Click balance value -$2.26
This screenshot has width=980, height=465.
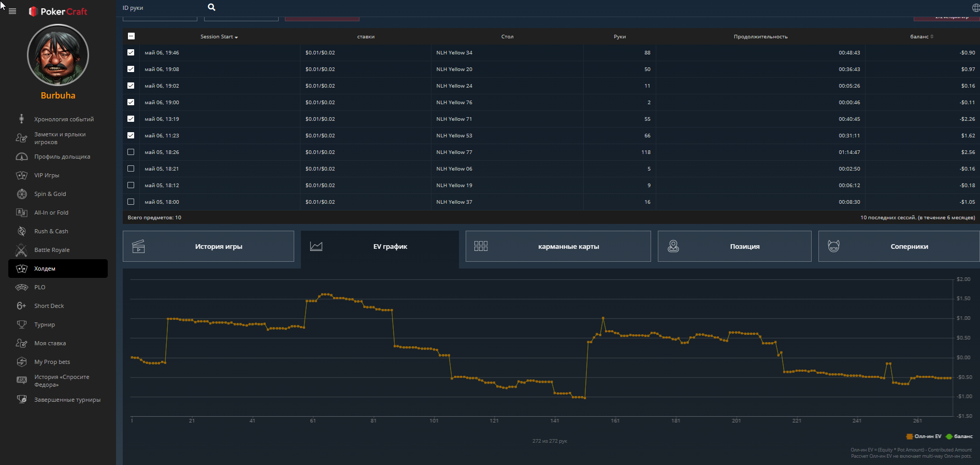tap(967, 119)
